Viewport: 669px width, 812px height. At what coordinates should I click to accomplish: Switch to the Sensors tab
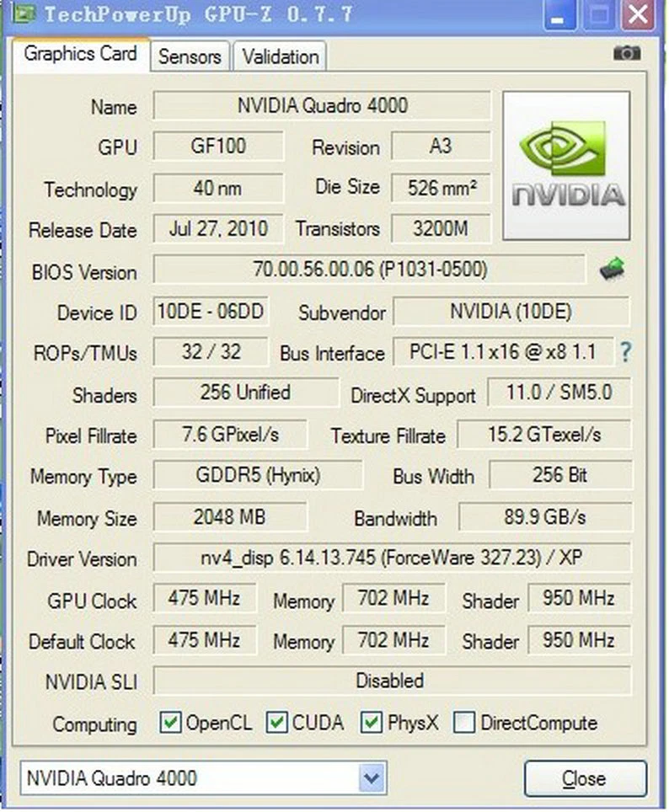click(x=190, y=56)
